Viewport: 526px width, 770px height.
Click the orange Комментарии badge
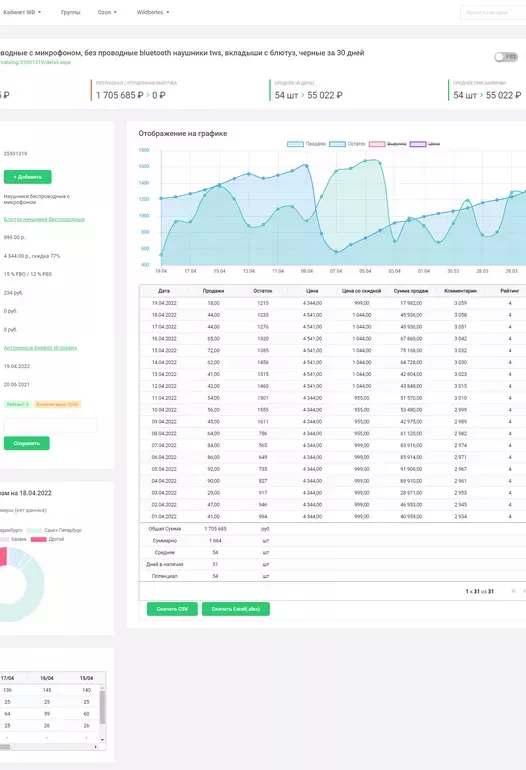pos(57,404)
